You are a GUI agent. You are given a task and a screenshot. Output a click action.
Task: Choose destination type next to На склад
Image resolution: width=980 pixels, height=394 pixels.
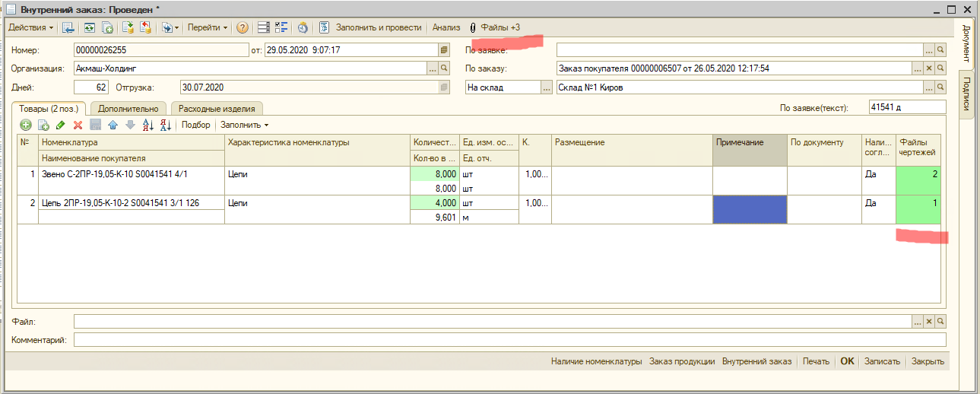point(547,87)
